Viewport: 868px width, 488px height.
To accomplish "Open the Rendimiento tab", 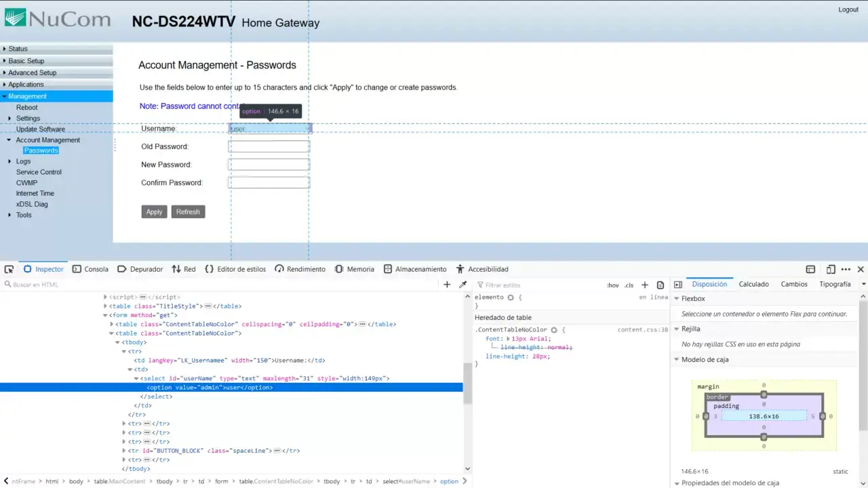I will [300, 269].
